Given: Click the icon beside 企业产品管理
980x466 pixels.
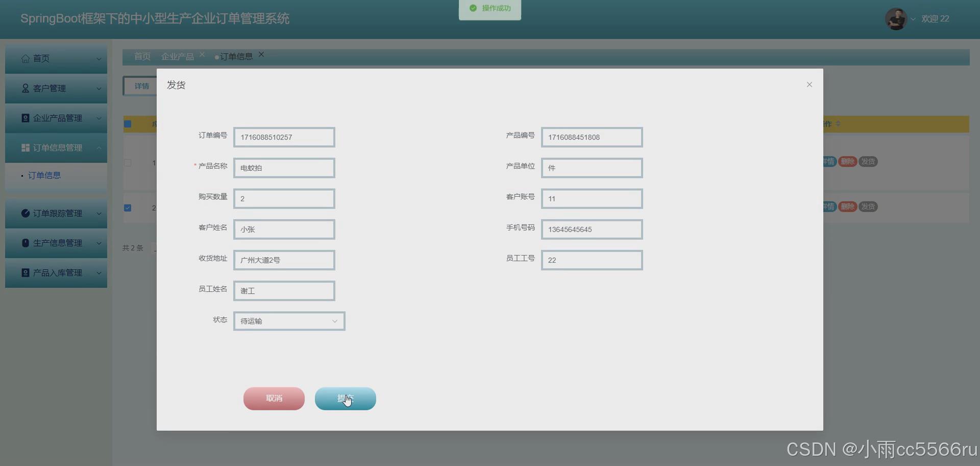Looking at the screenshot, I should coord(25,118).
